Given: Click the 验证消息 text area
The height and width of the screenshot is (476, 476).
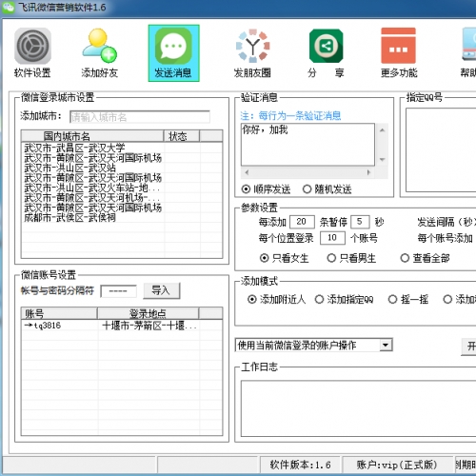Looking at the screenshot, I should pyautogui.click(x=307, y=145).
